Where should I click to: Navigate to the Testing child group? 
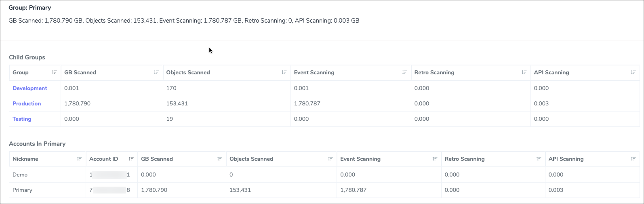[22, 119]
